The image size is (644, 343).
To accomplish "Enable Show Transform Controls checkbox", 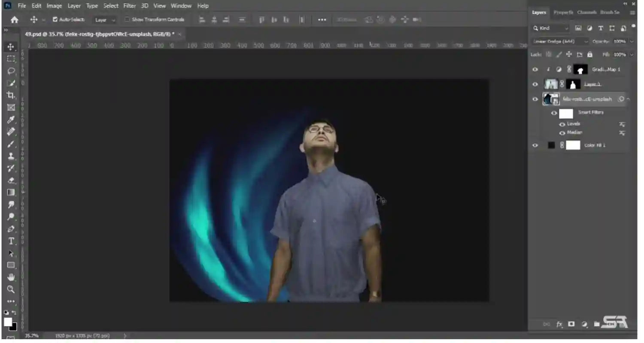I will [x=127, y=19].
